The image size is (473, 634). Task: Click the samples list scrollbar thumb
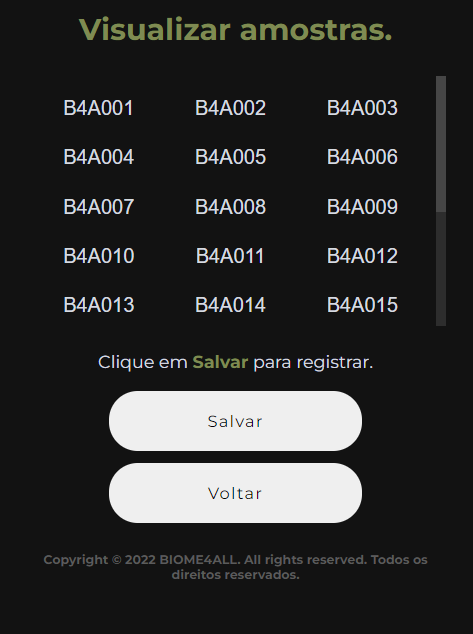[441, 144]
